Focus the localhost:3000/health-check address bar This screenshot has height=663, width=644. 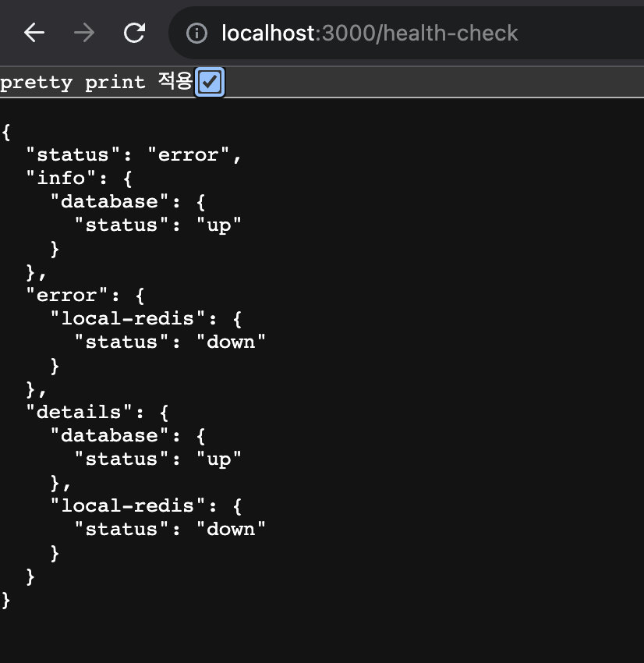click(x=405, y=33)
